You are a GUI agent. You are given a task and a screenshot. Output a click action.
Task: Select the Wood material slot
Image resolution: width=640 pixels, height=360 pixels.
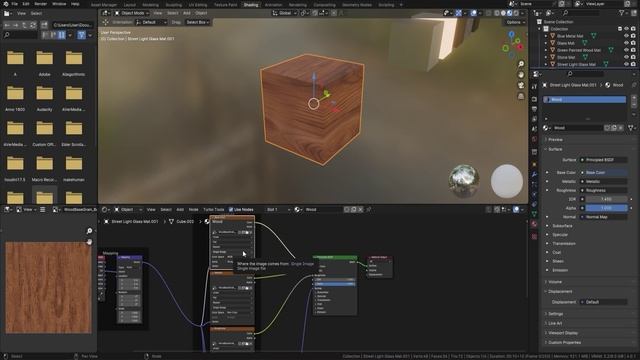(584, 100)
